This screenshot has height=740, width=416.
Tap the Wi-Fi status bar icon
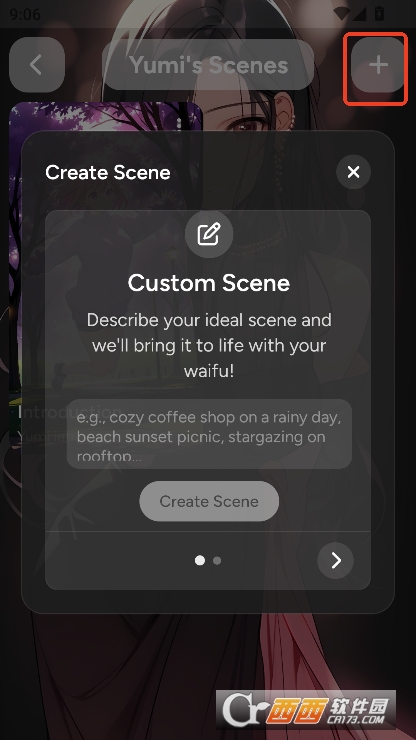tap(342, 14)
